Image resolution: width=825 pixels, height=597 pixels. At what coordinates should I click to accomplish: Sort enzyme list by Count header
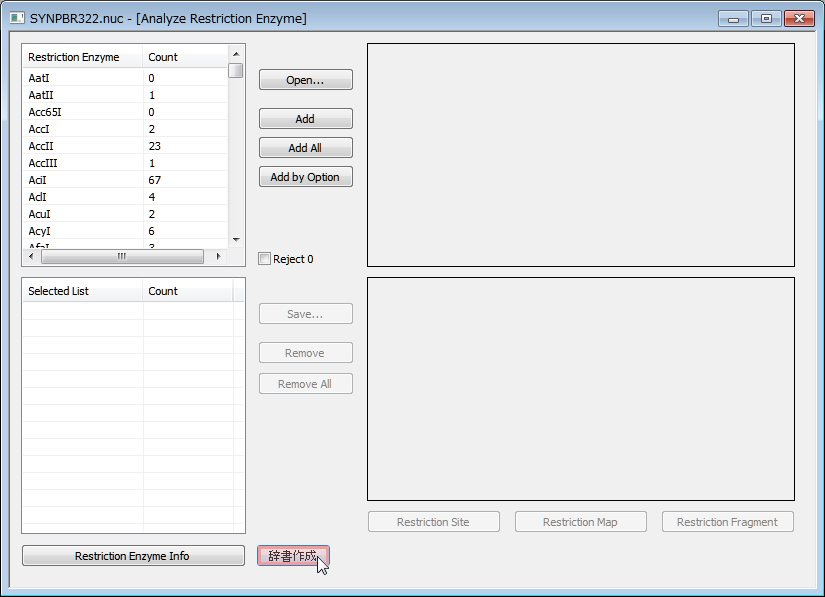[185, 57]
